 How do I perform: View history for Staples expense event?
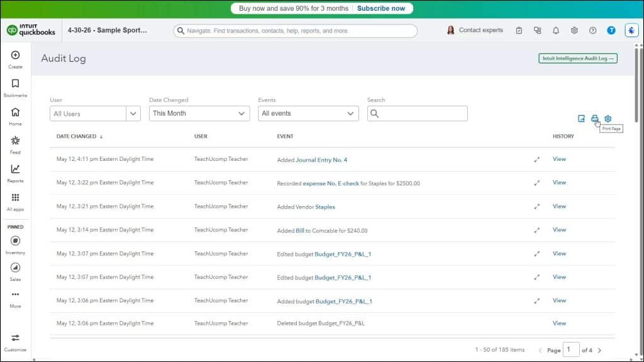coord(559,183)
